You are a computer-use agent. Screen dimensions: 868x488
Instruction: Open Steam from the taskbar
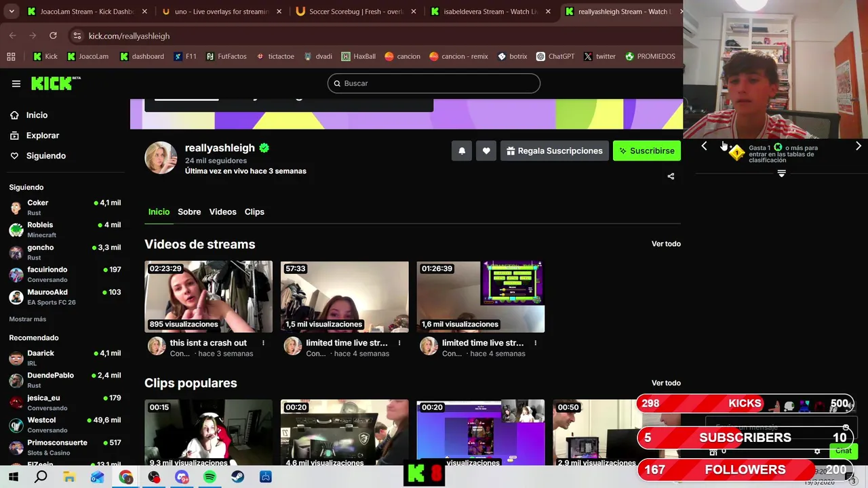point(237,477)
